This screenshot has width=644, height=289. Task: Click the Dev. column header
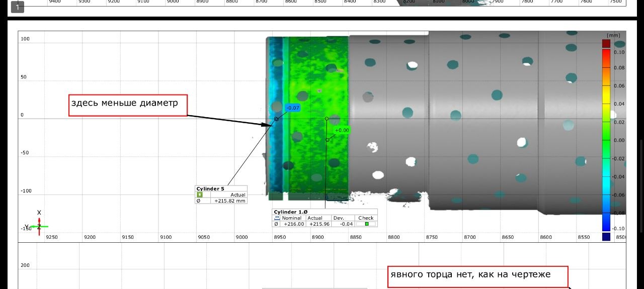point(339,218)
